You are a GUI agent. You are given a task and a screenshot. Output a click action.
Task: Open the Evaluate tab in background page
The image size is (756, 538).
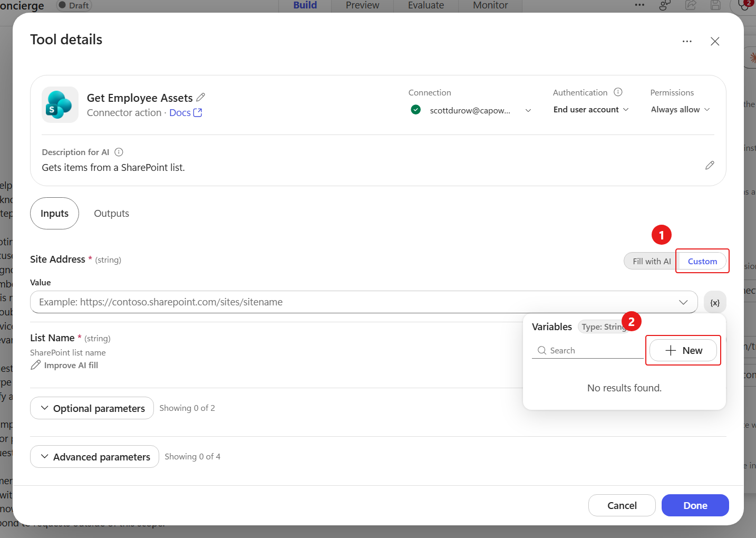426,5
